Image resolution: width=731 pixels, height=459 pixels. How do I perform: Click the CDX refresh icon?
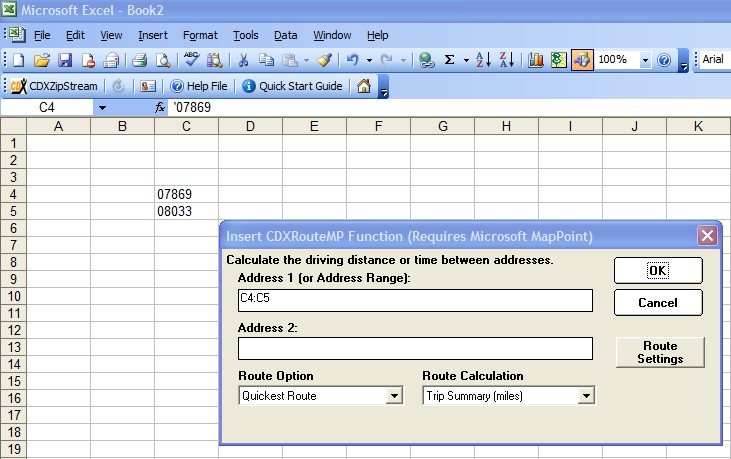118,86
